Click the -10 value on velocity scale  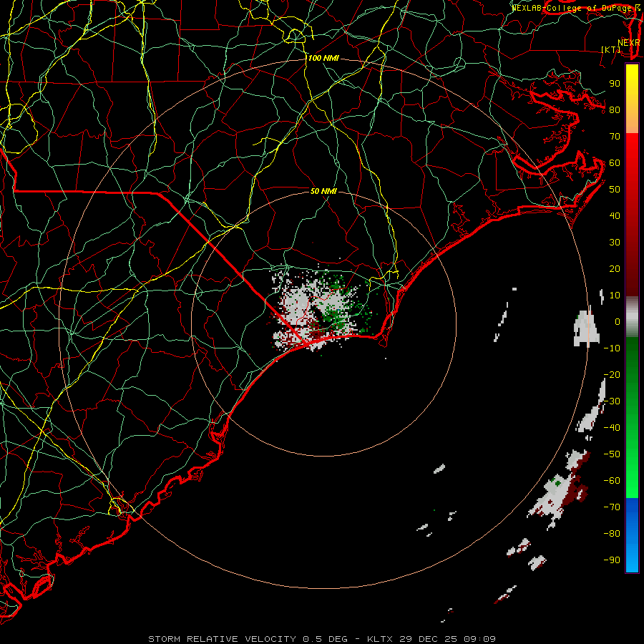click(612, 348)
